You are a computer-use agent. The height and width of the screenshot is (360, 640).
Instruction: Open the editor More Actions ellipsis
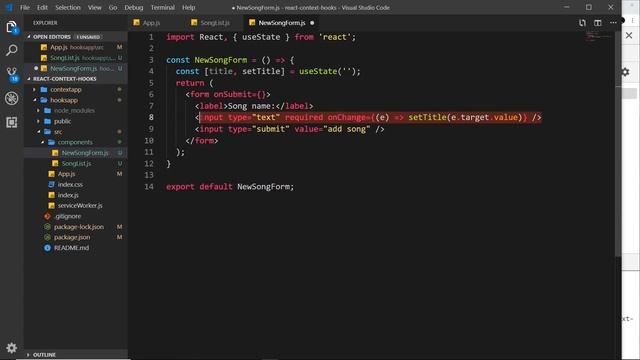click(613, 23)
